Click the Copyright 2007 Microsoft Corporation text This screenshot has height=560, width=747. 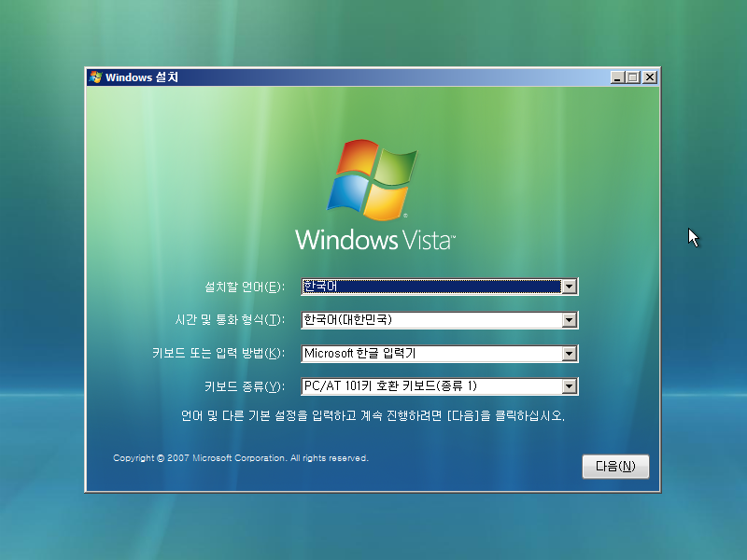(241, 458)
